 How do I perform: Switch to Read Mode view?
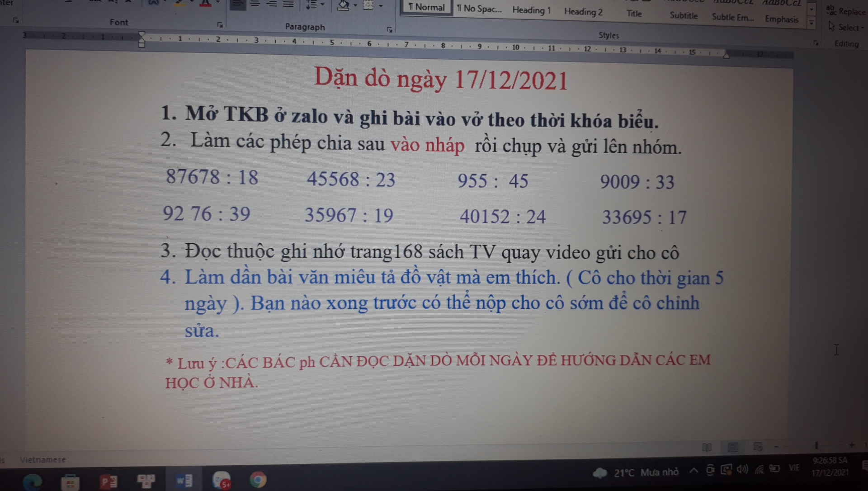(707, 447)
